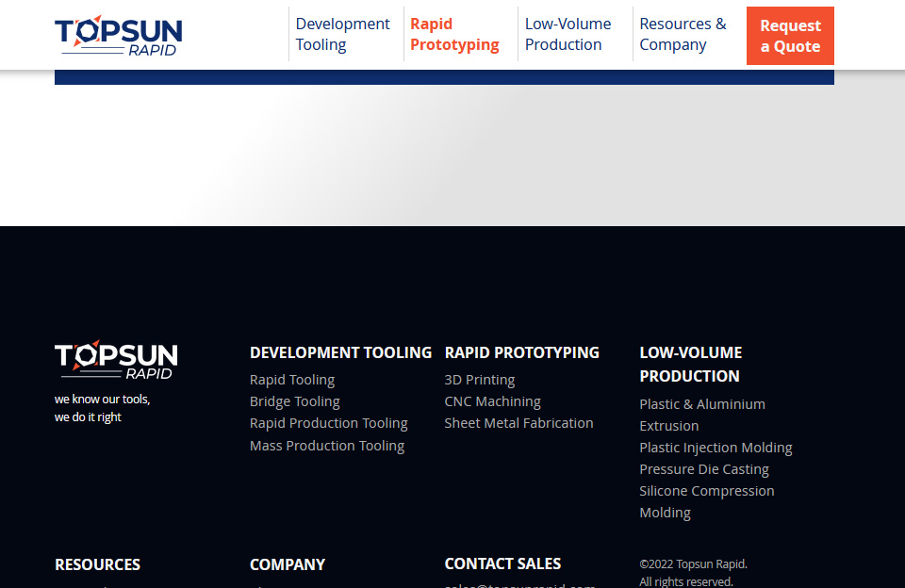Open the Resources & Company menu
Viewport: 905px width, 588px height.
(x=683, y=34)
